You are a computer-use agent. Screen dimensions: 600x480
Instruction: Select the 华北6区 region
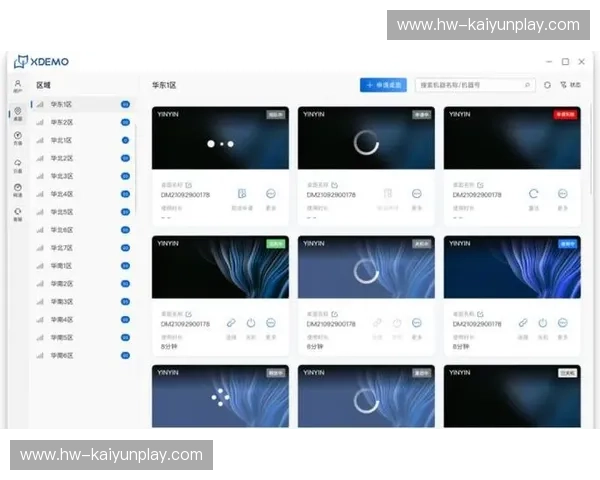click(x=82, y=230)
